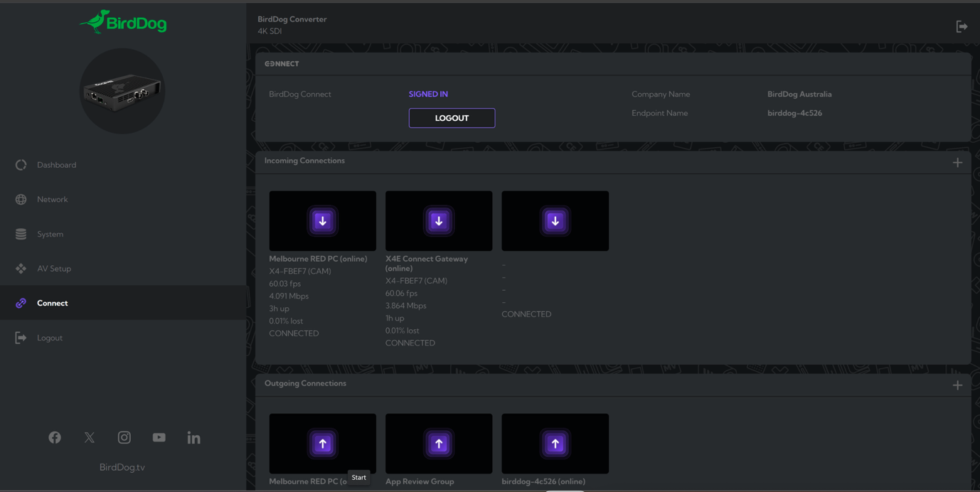The image size is (980, 492).
Task: Click the device product image
Action: pos(122,91)
